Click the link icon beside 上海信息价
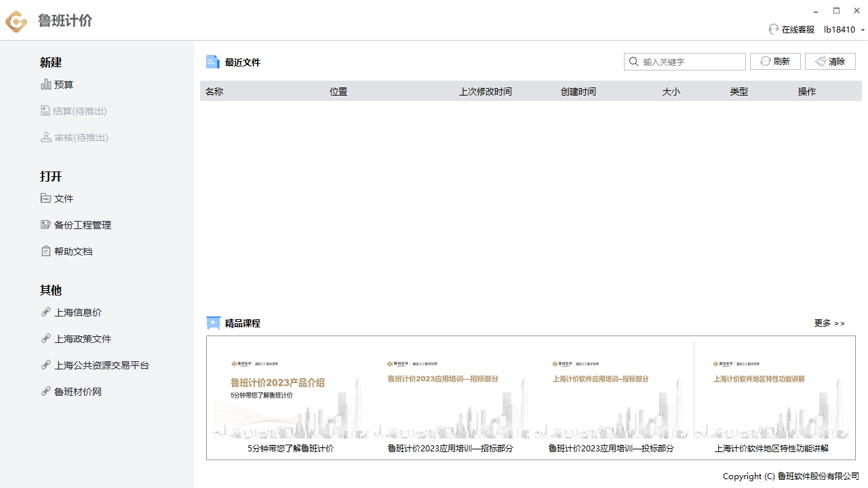This screenshot has width=868, height=488. (46, 312)
